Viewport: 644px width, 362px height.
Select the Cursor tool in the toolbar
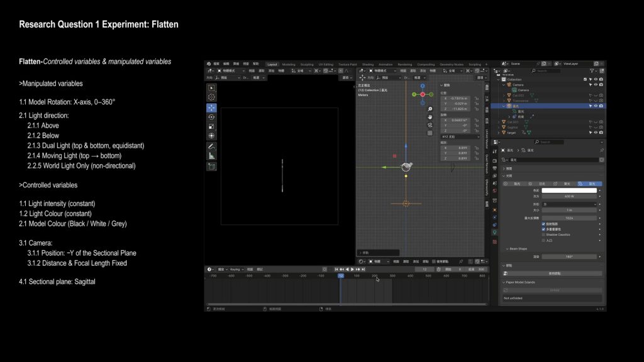click(x=211, y=97)
